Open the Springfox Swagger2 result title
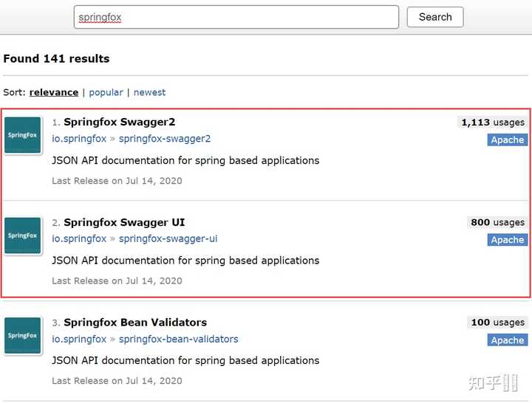This screenshot has height=403, width=532. [x=119, y=122]
